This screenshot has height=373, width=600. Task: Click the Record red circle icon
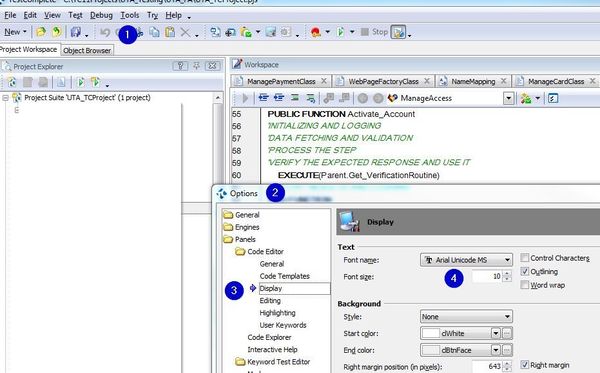[x=316, y=32]
